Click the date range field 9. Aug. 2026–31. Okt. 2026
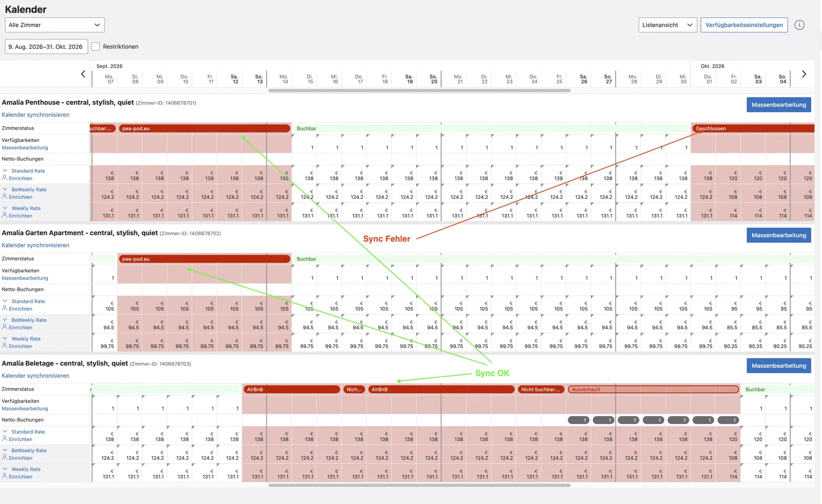 click(46, 46)
